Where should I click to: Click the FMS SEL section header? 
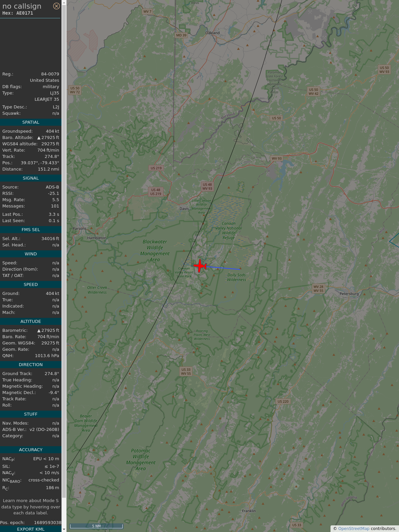pyautogui.click(x=31, y=230)
